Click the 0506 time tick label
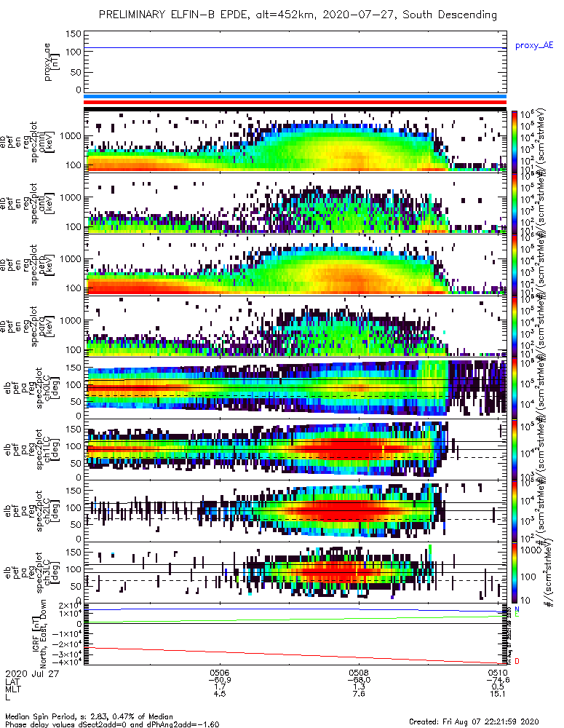 coord(220,672)
